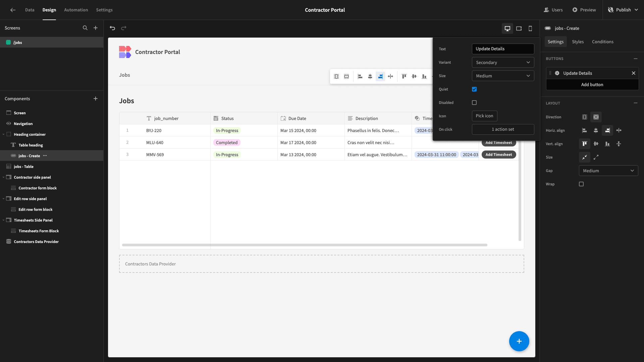The width and height of the screenshot is (644, 362).
Task: Click the Add button button
Action: (592, 84)
